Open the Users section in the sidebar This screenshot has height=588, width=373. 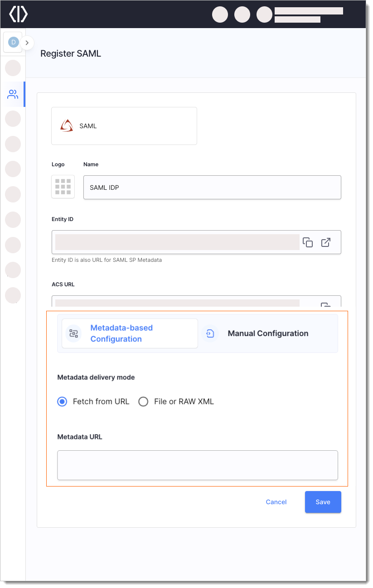click(13, 94)
